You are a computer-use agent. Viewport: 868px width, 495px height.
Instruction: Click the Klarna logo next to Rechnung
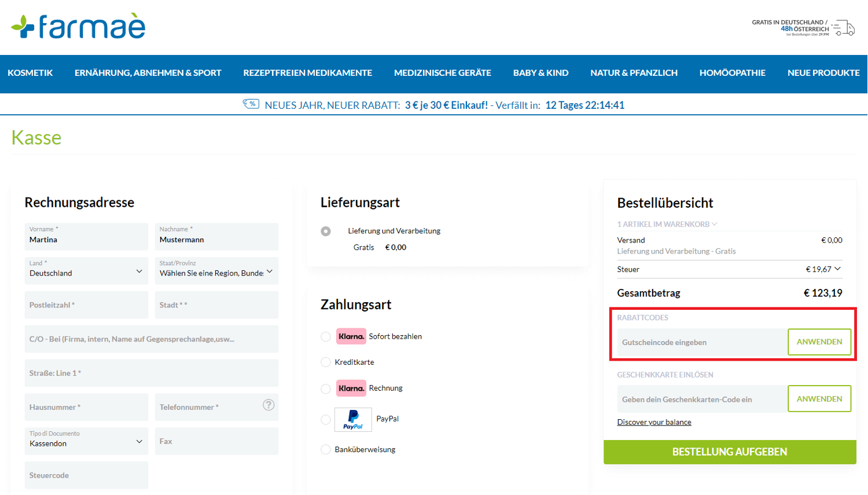[351, 388]
